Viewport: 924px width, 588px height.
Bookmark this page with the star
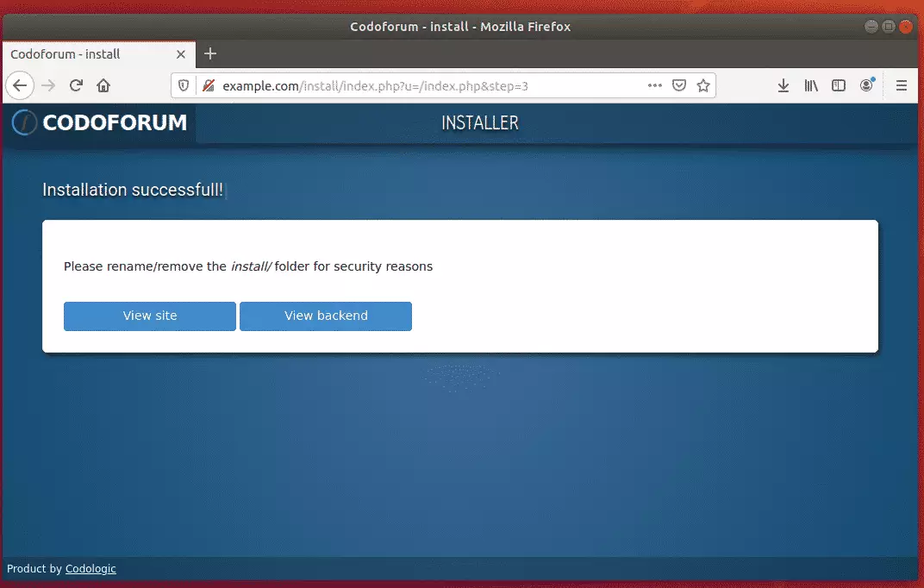703,85
